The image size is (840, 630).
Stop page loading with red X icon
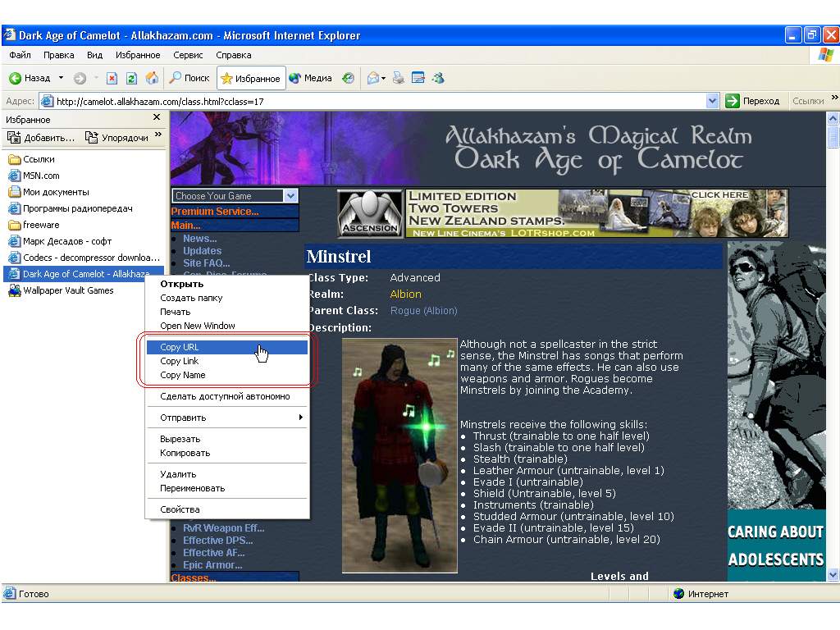(112, 78)
